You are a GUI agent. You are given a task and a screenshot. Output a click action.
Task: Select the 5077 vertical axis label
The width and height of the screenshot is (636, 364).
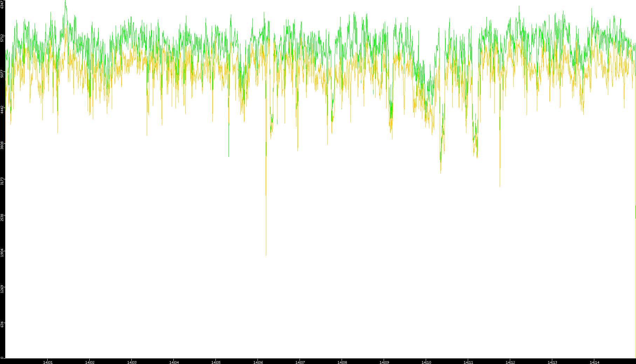(x=2, y=74)
